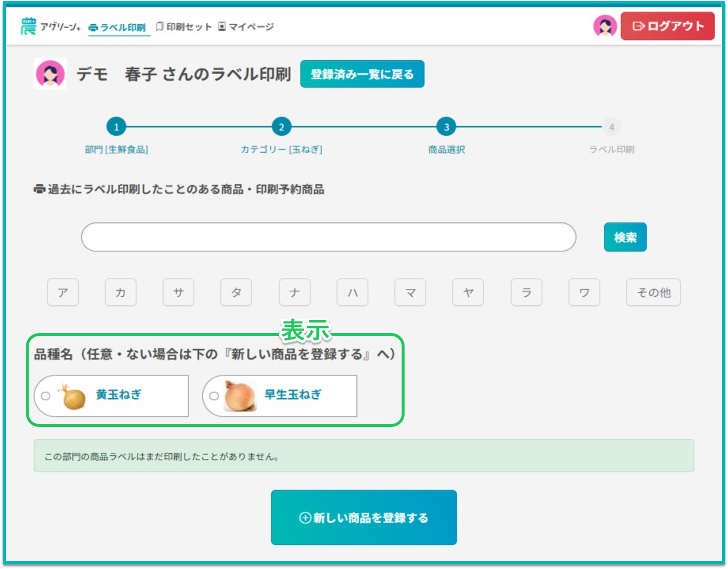This screenshot has height=569, width=728.
Task: Click Demo Haruko's profile picture in heading
Action: (50, 74)
